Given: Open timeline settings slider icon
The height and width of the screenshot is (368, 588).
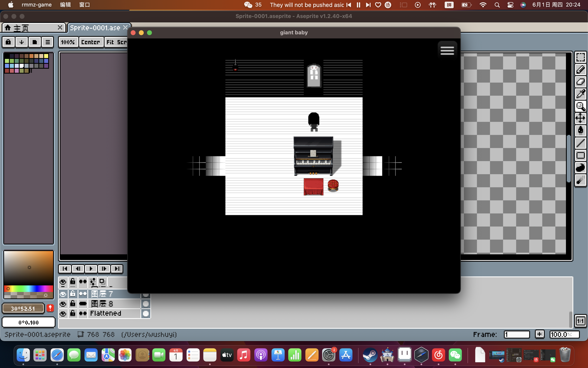Looking at the screenshot, I should point(93,282).
